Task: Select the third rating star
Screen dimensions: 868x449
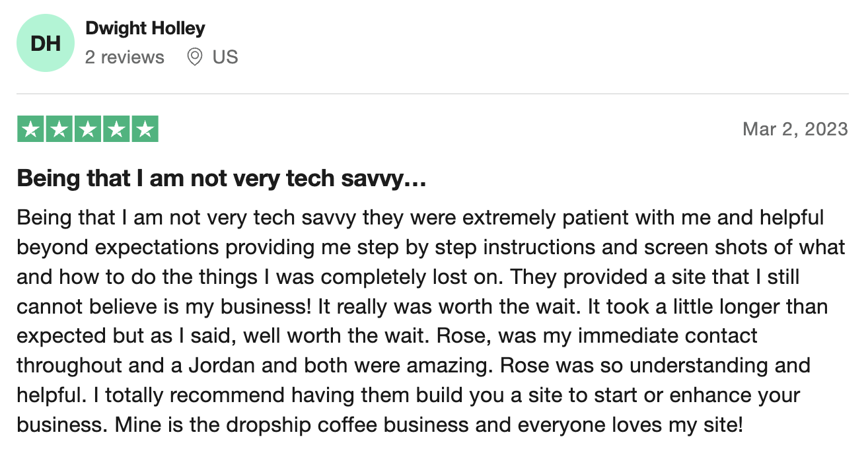Action: pos(88,129)
